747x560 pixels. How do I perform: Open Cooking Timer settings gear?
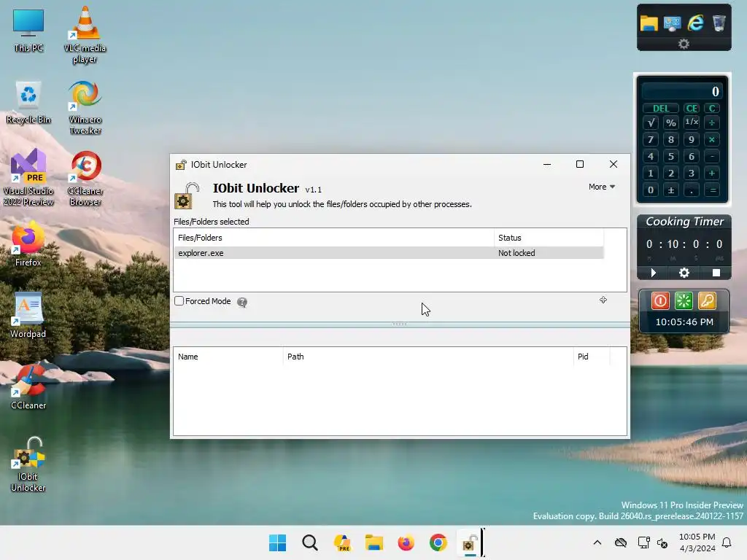[684, 273]
